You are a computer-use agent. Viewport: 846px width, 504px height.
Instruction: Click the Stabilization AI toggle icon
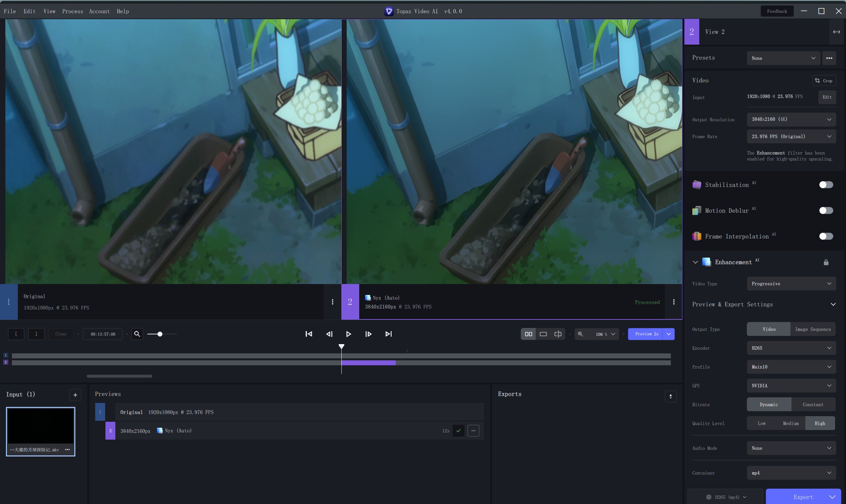(826, 184)
